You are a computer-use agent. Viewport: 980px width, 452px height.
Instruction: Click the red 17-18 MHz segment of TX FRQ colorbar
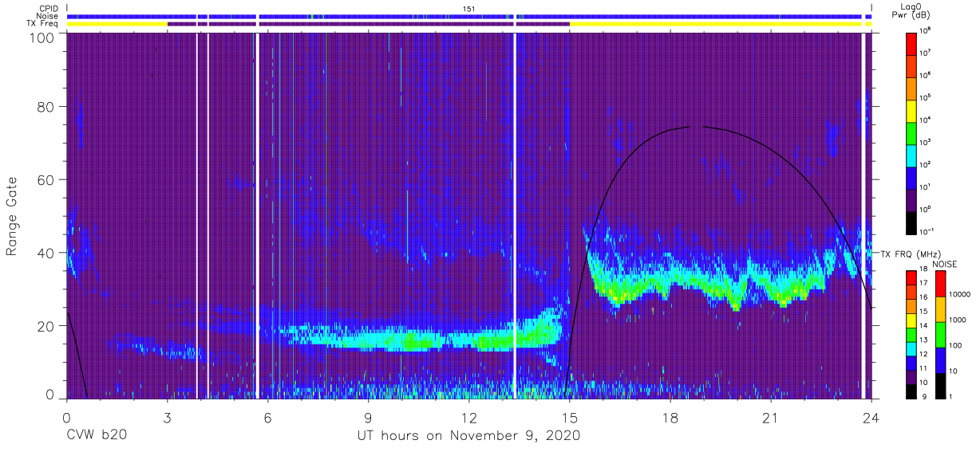(x=911, y=277)
